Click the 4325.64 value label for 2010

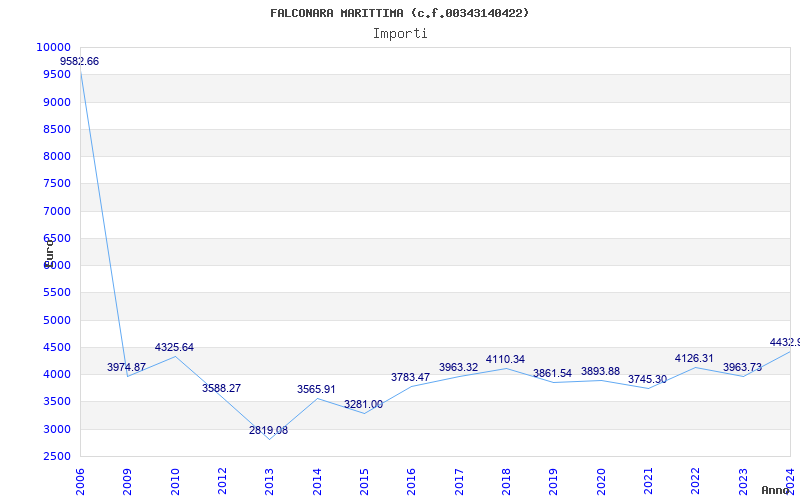pyautogui.click(x=174, y=347)
